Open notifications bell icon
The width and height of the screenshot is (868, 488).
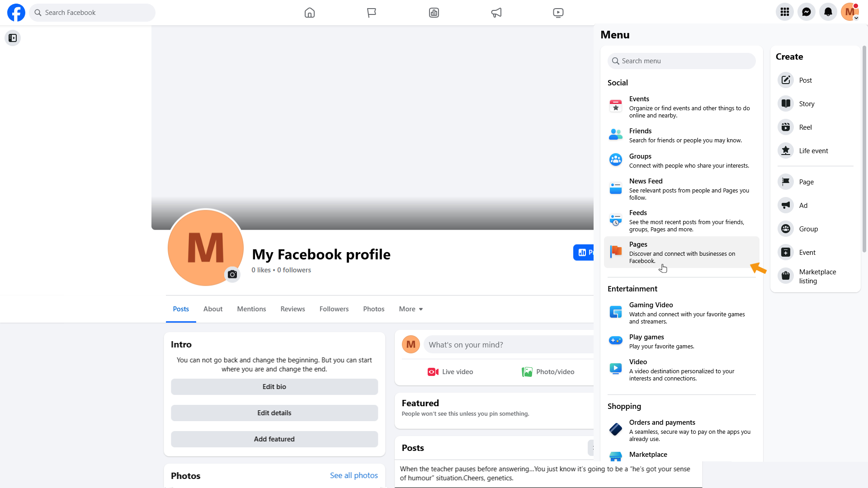pyautogui.click(x=828, y=12)
